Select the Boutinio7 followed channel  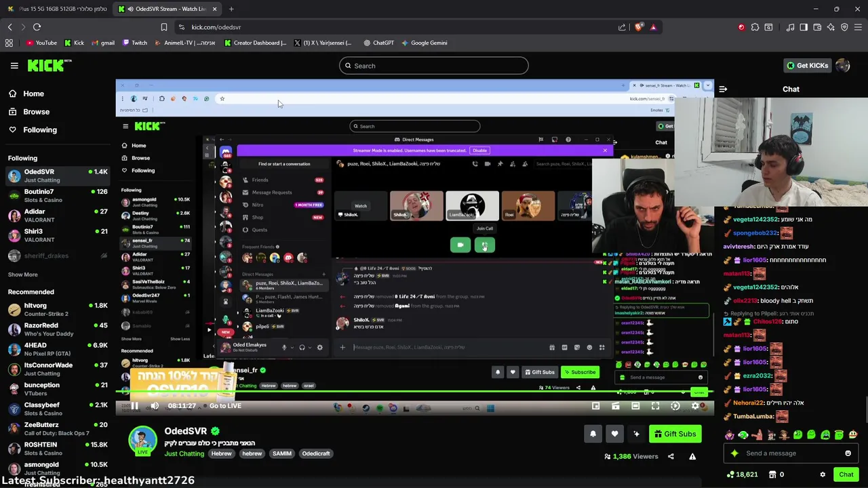coord(57,195)
